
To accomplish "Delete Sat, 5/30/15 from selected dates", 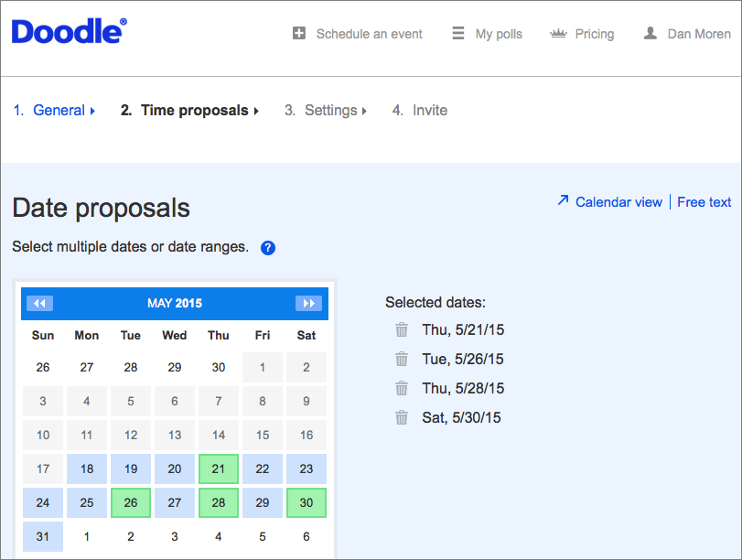I will (x=401, y=417).
